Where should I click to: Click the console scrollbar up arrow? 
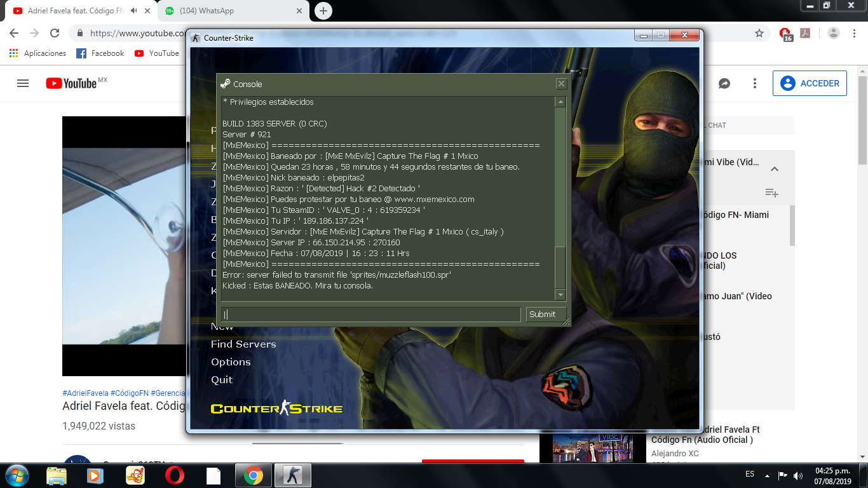(560, 102)
